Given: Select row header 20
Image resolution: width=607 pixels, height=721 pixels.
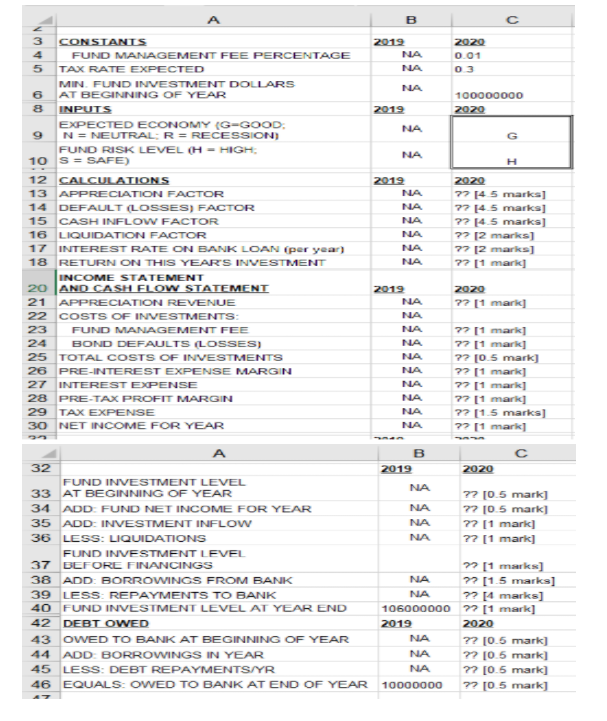Looking at the screenshot, I should 39,282.
